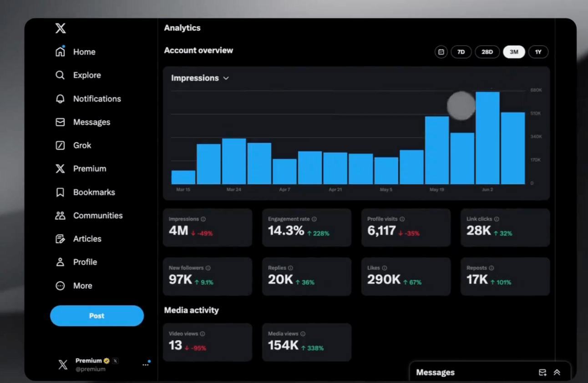Click the "154K" media views value
This screenshot has width=588, height=383.
coord(283,346)
